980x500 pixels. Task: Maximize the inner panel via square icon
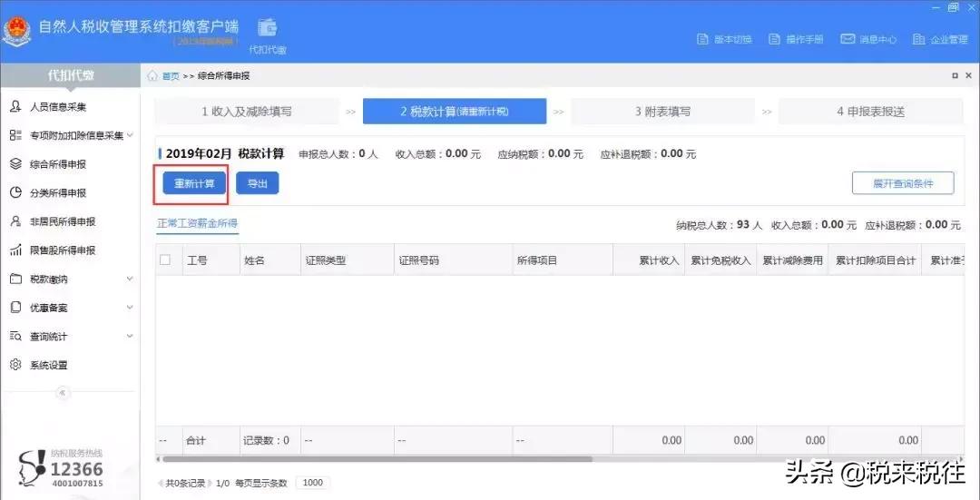coord(955,75)
